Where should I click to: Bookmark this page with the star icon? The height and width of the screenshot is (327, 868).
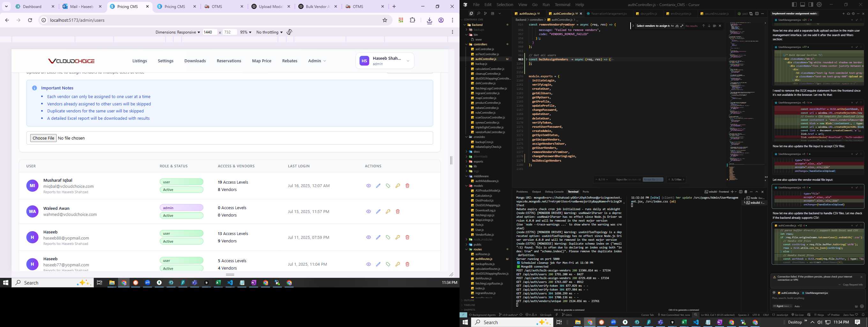[385, 20]
